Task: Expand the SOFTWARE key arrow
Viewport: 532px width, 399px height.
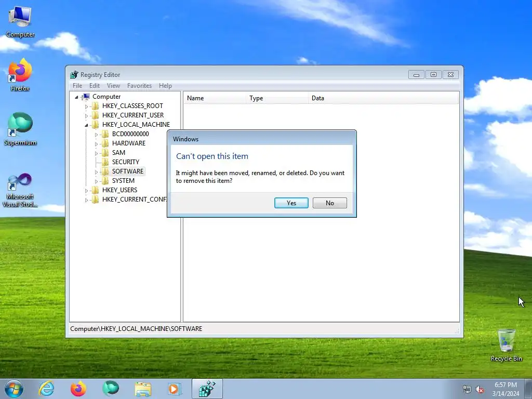Action: 96,171
